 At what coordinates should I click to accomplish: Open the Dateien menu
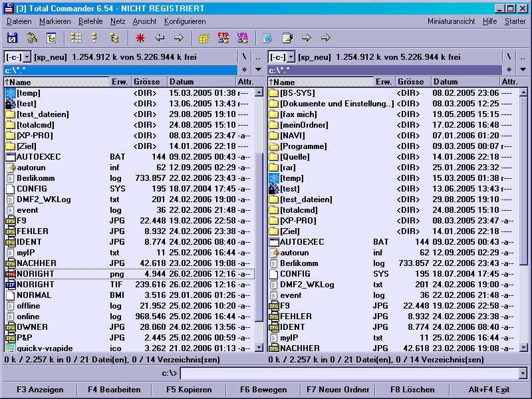(x=19, y=21)
